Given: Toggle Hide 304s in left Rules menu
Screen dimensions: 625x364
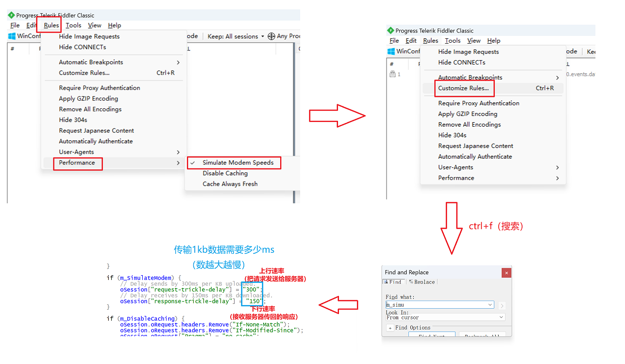Looking at the screenshot, I should (73, 120).
